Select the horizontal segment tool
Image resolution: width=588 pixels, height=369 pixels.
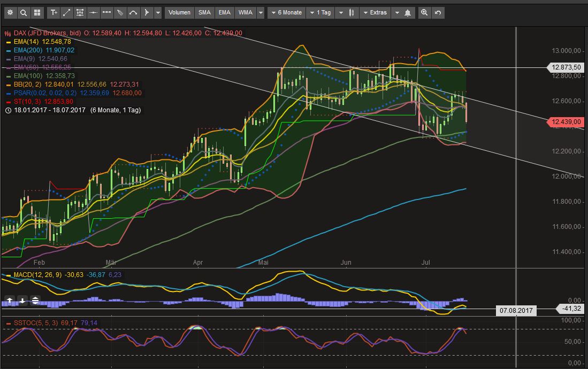coord(106,12)
